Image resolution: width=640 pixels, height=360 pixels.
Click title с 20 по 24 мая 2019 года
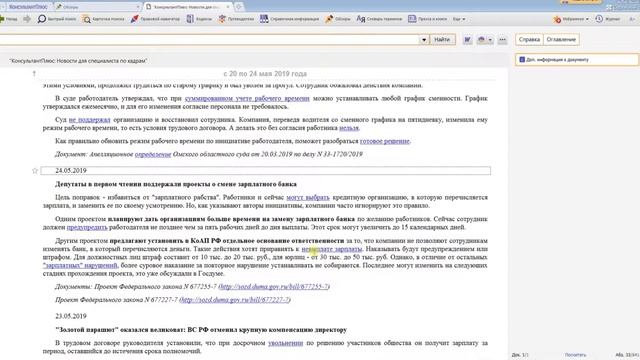[x=265, y=74]
